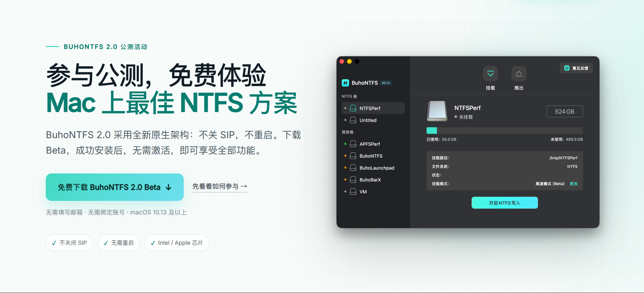Click the BuhoNTFS app logo icon
644x293 pixels.
(x=345, y=83)
